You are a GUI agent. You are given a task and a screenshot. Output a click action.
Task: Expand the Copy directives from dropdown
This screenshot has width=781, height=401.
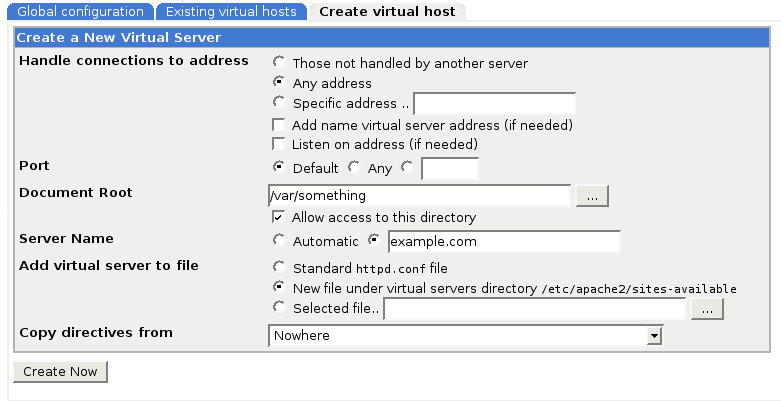(654, 336)
